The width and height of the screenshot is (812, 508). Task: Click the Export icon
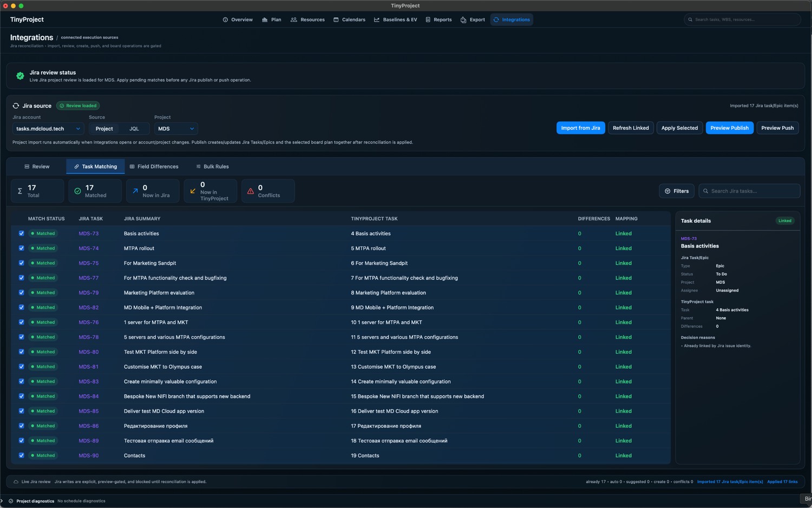(463, 19)
